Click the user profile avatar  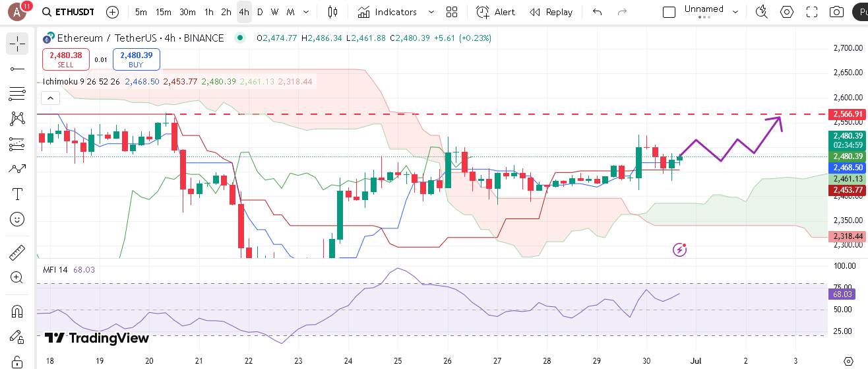coord(18,12)
